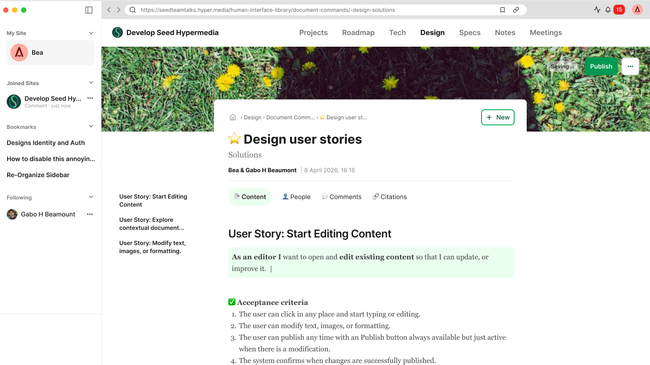This screenshot has width=650, height=365.
Task: Open the Design nav item
Action: point(432,32)
